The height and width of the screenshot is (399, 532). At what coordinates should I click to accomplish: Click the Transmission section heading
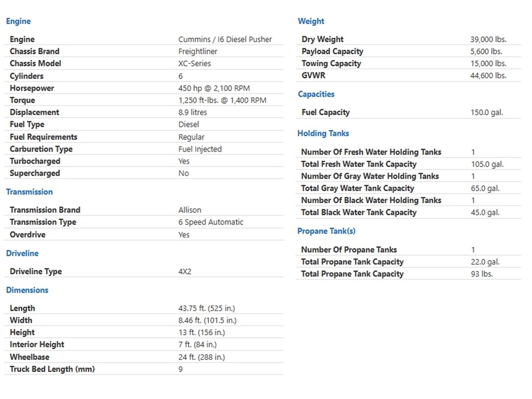tap(30, 192)
